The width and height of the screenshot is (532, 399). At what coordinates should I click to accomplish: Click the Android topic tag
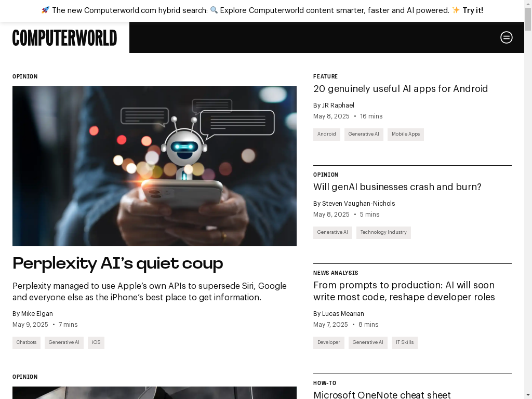pos(326,134)
